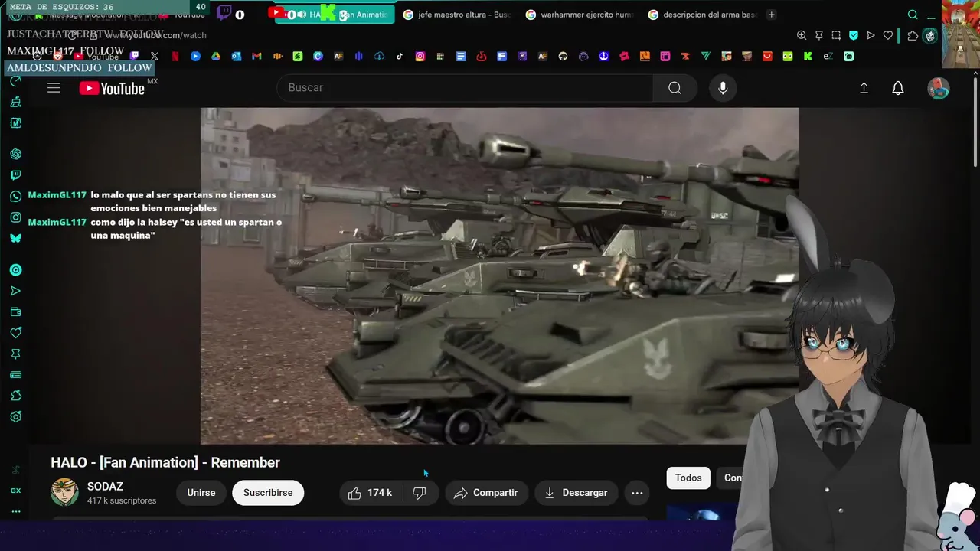Open YouTube notifications bell
This screenshot has width=980, height=551.
pos(898,88)
